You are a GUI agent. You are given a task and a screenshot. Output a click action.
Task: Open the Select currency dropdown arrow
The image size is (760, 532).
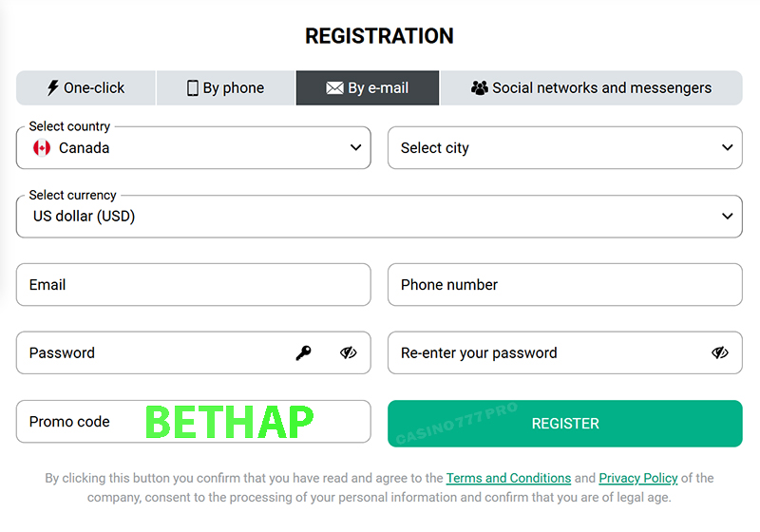click(727, 217)
